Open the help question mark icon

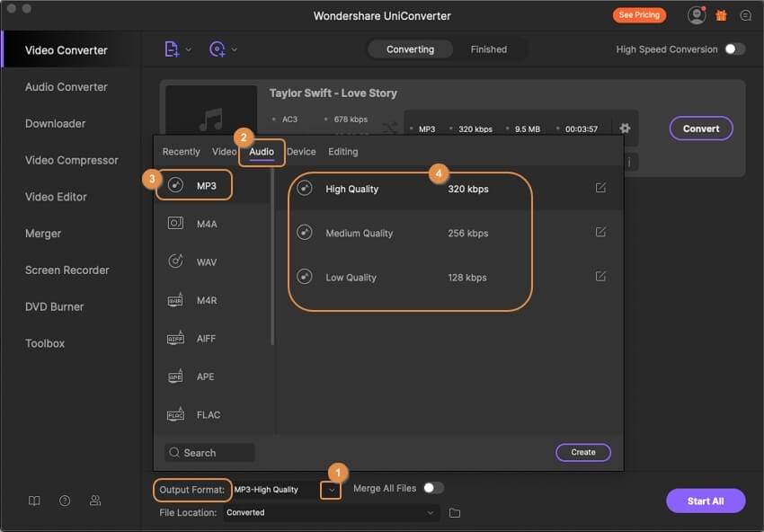(65, 501)
